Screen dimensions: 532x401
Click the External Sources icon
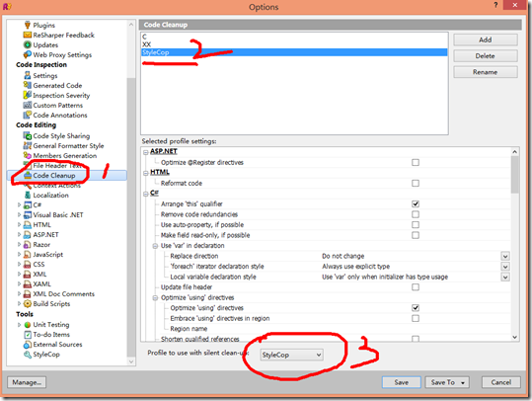(x=28, y=345)
